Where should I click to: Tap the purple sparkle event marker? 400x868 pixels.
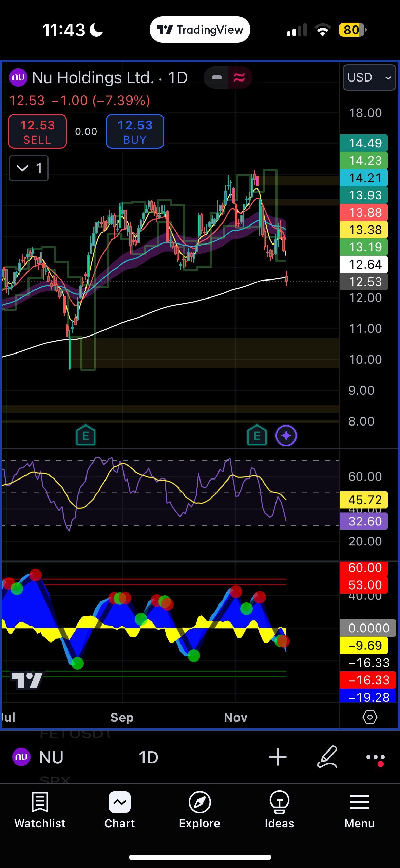pyautogui.click(x=286, y=435)
